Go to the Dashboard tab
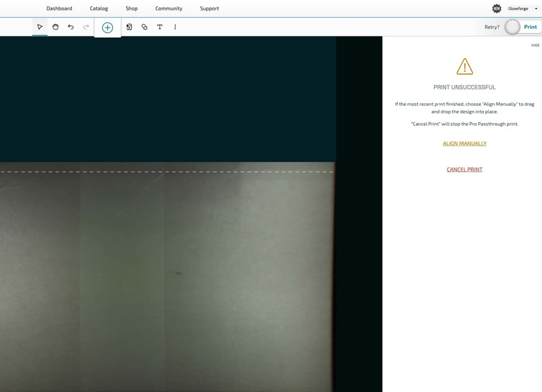Image resolution: width=542 pixels, height=392 pixels. click(x=59, y=8)
